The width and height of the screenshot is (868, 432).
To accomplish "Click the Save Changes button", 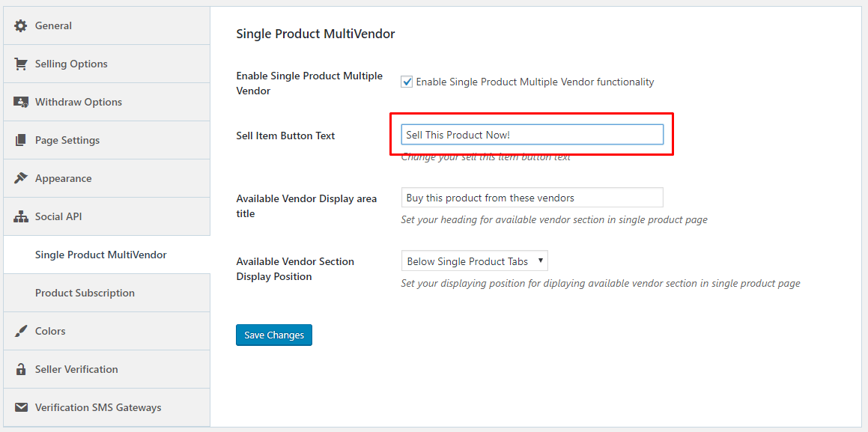I will (273, 335).
